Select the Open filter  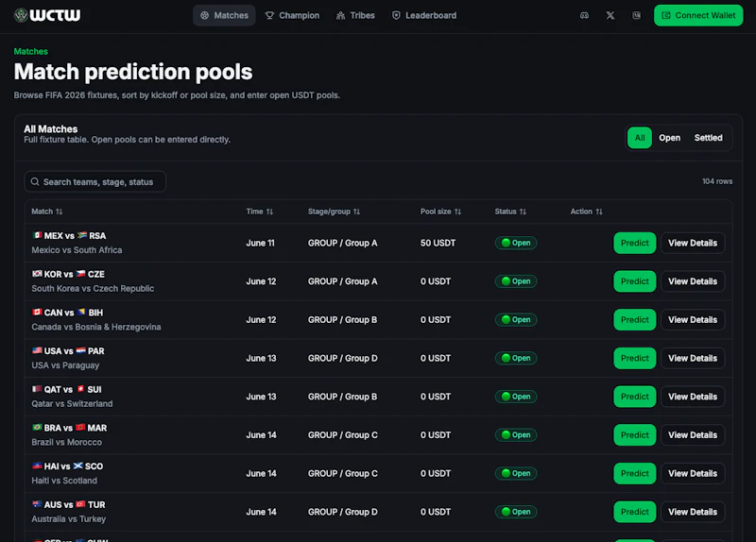(669, 138)
